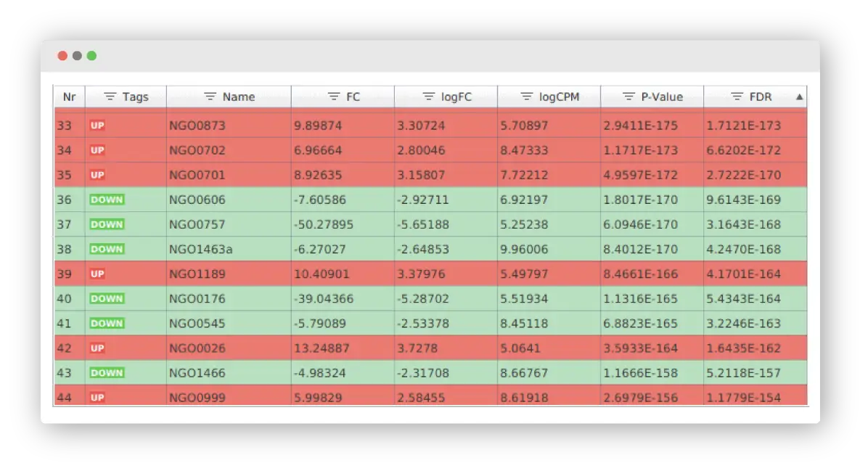Sort table by Tags column header text
Viewport: 868px width, 471px height.
tap(135, 97)
